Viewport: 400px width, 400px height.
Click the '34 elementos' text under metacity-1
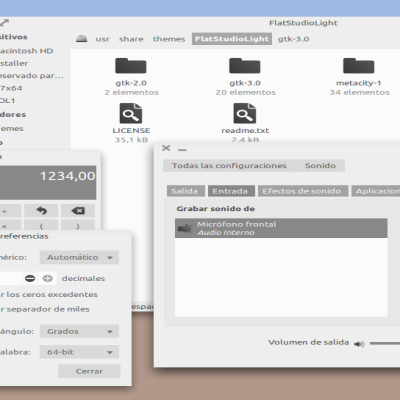click(x=359, y=92)
